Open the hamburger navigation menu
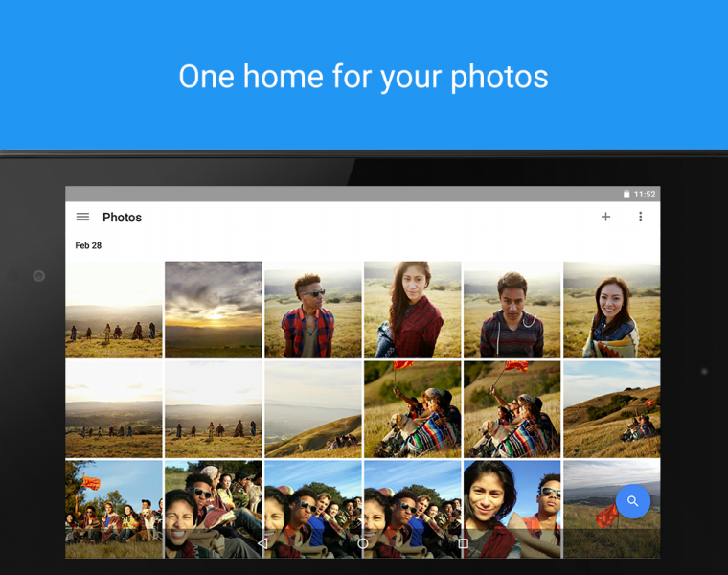 [82, 217]
